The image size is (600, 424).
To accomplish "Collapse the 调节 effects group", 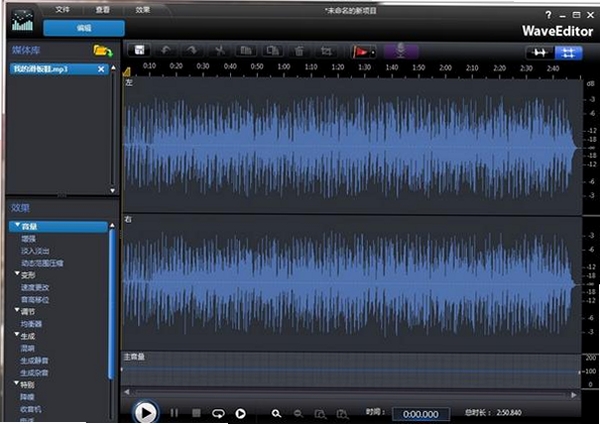I will (x=17, y=310).
